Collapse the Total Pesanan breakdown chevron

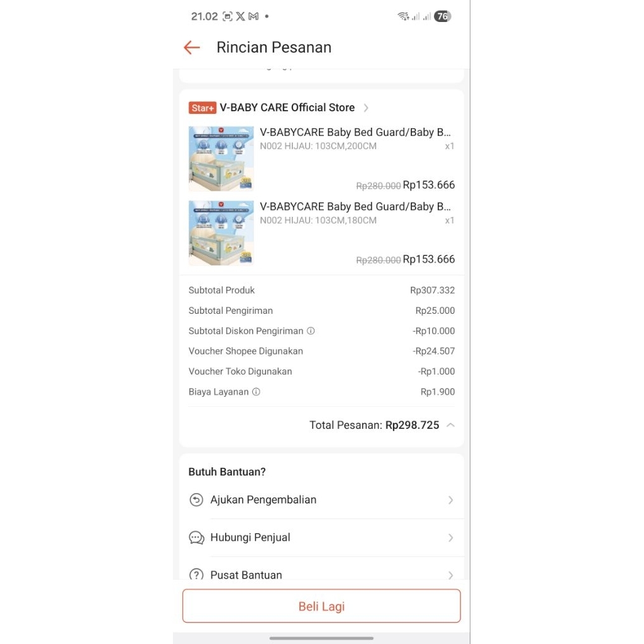click(450, 425)
